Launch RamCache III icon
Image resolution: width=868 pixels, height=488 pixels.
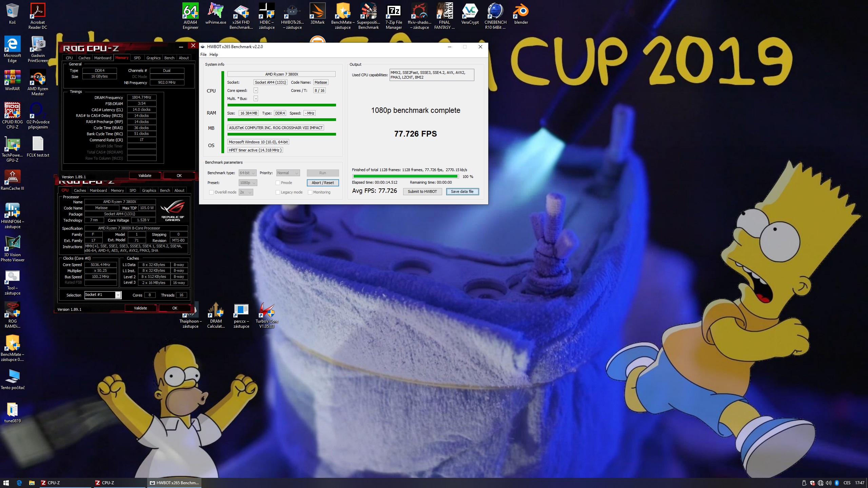[x=12, y=180]
